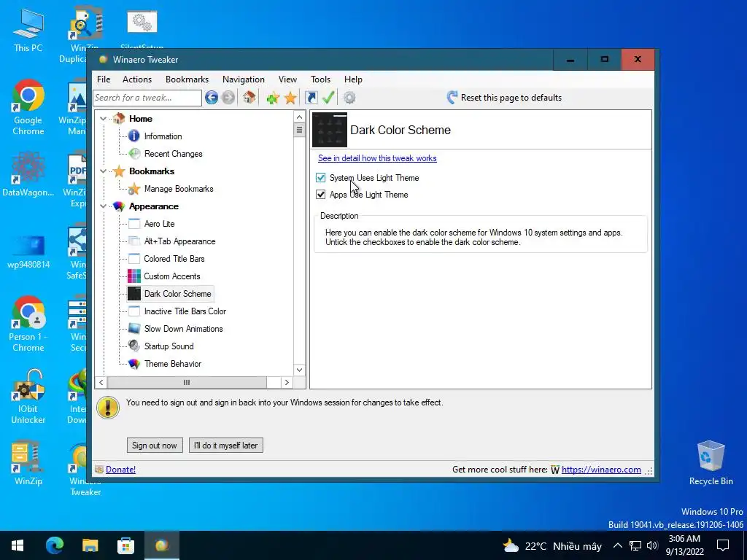The image size is (747, 560).
Task: Click Dark Color Scheme header thumbnail
Action: pos(330,130)
